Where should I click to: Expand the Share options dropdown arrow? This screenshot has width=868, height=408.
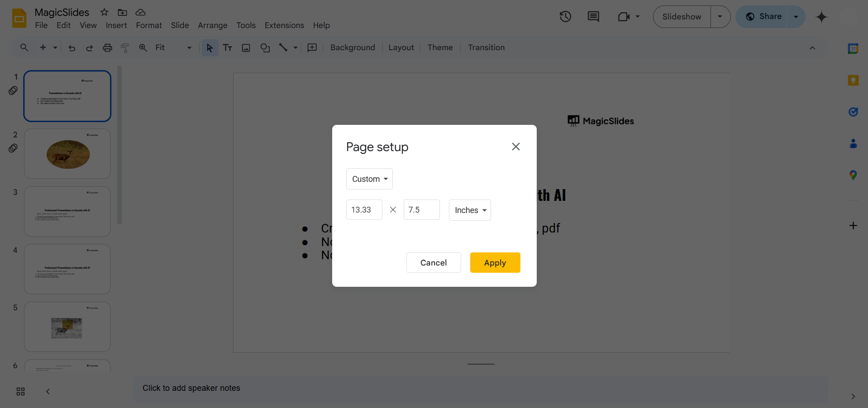click(796, 17)
